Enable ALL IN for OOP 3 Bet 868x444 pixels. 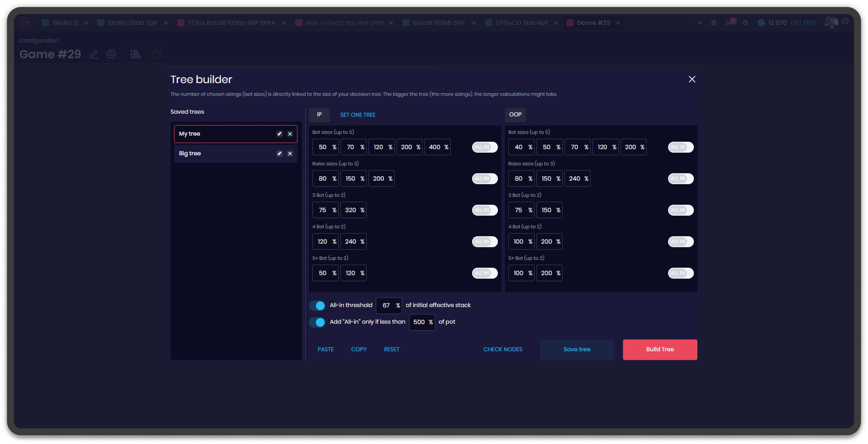tap(680, 210)
